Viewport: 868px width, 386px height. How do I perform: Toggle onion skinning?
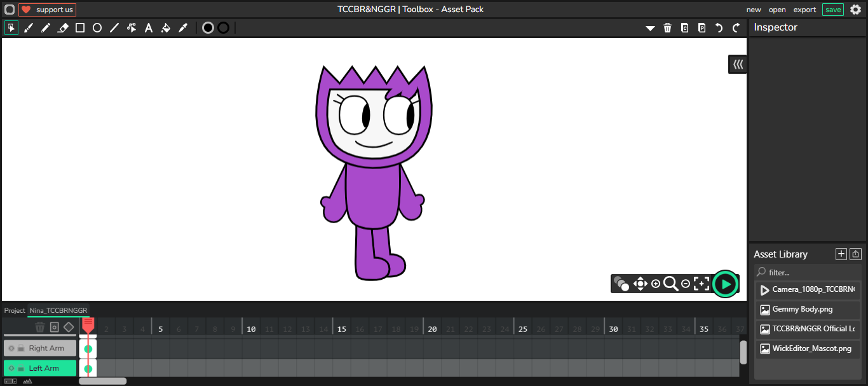621,284
